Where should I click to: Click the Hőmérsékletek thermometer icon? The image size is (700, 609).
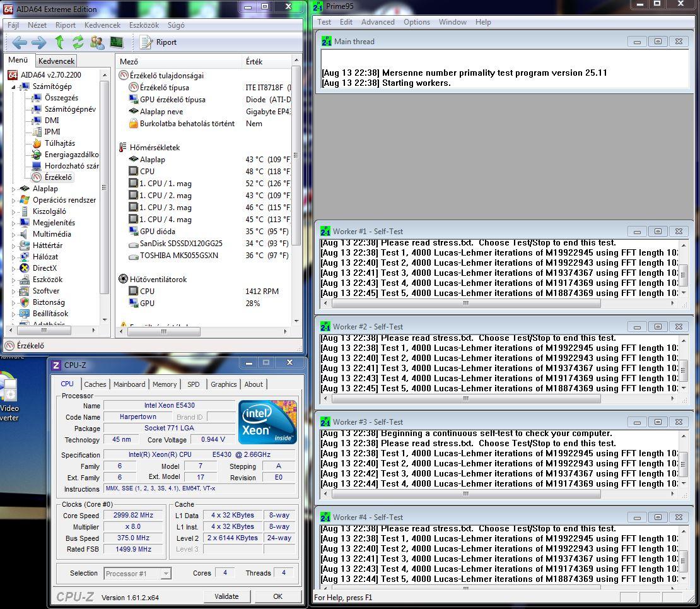point(123,148)
